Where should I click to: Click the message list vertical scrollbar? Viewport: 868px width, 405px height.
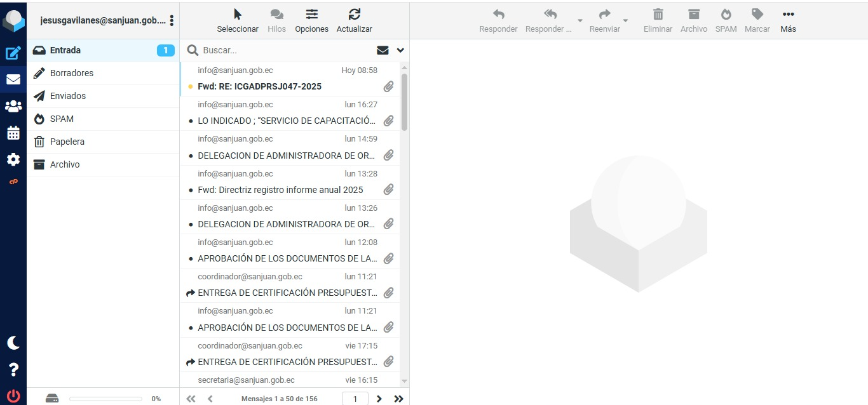[405, 102]
